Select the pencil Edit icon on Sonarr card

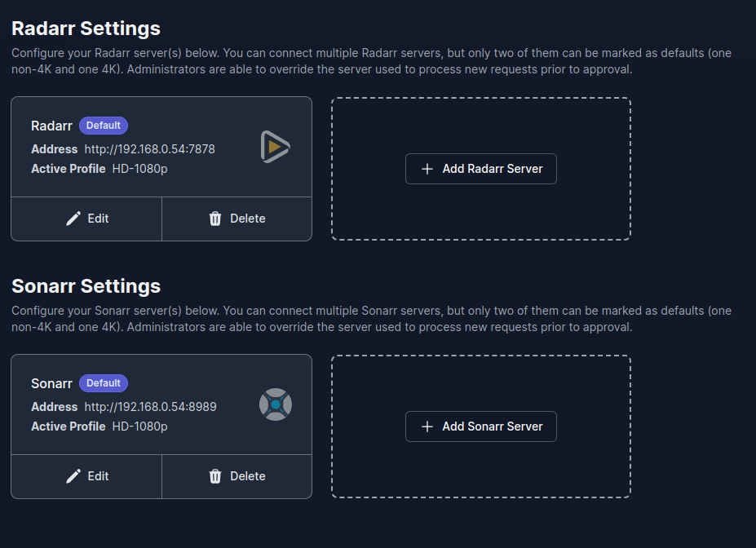(x=75, y=476)
